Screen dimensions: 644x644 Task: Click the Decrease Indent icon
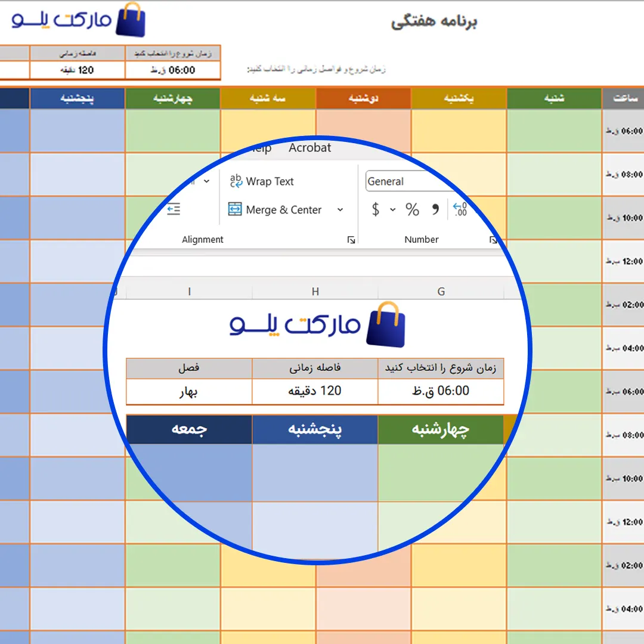[174, 209]
